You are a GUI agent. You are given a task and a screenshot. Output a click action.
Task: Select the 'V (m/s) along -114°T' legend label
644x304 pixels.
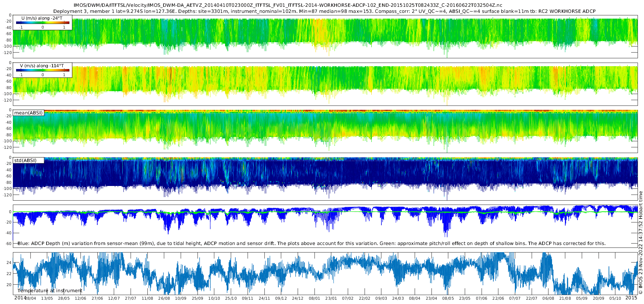42,65
